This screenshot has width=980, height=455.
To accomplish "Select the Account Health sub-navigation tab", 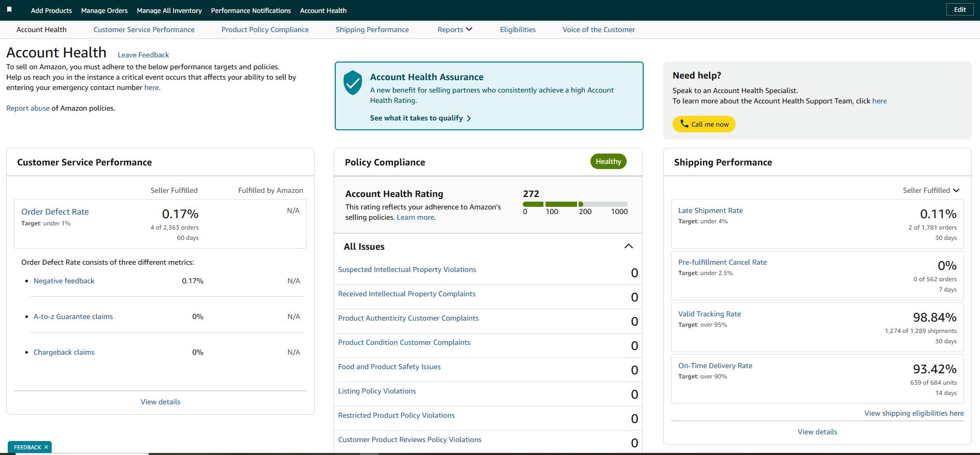I will tap(41, 29).
